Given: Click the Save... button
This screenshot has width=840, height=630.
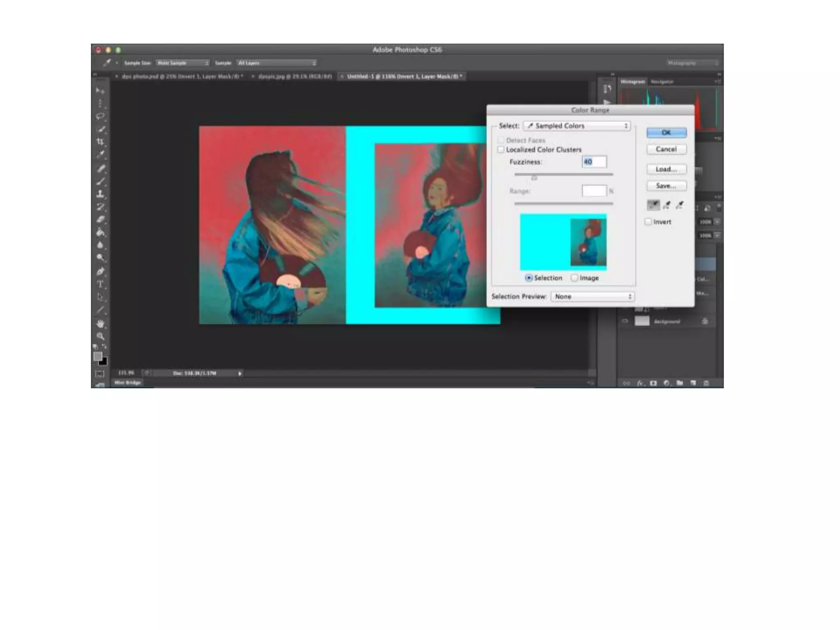Looking at the screenshot, I should (x=666, y=186).
